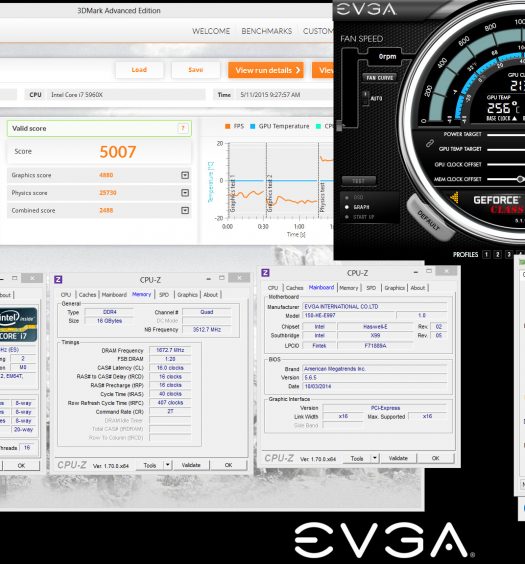This screenshot has height=564, width=525.
Task: Click Validate in the Mainboard CPU-Z window
Action: 398,458
